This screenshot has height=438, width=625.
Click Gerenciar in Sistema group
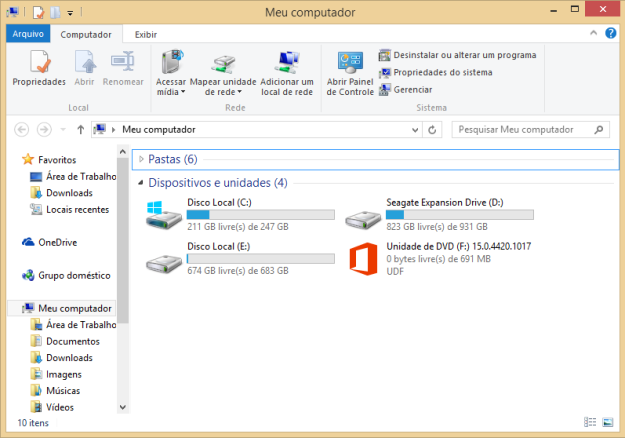[405, 90]
